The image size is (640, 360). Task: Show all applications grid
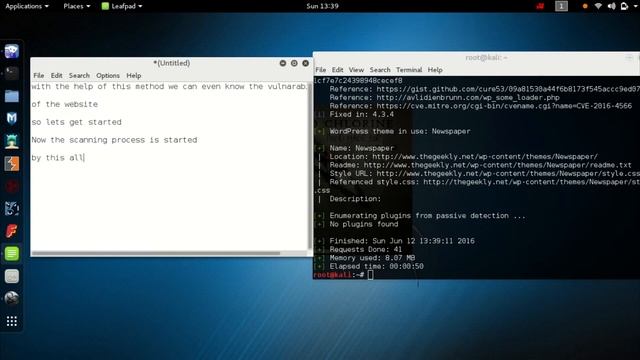point(11,321)
